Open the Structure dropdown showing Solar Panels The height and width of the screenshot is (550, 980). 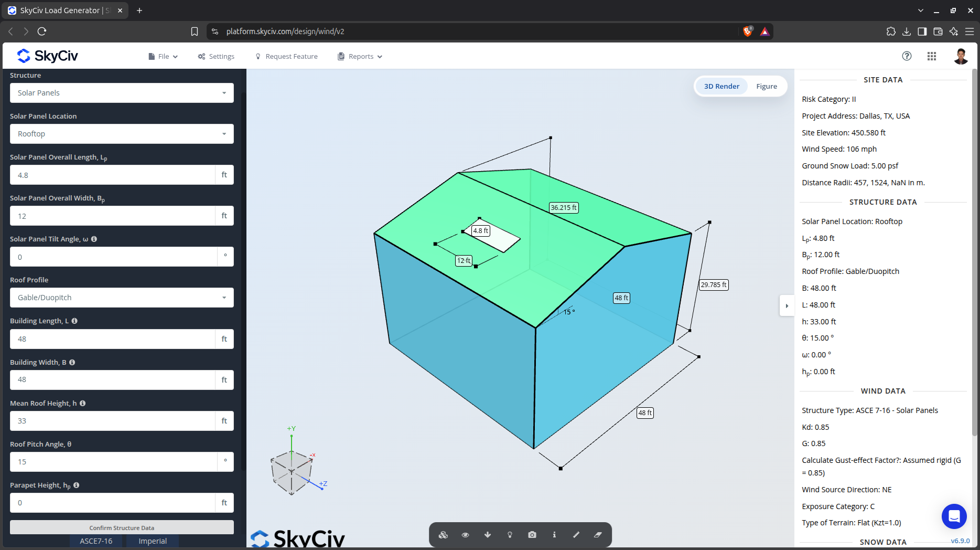click(x=122, y=93)
